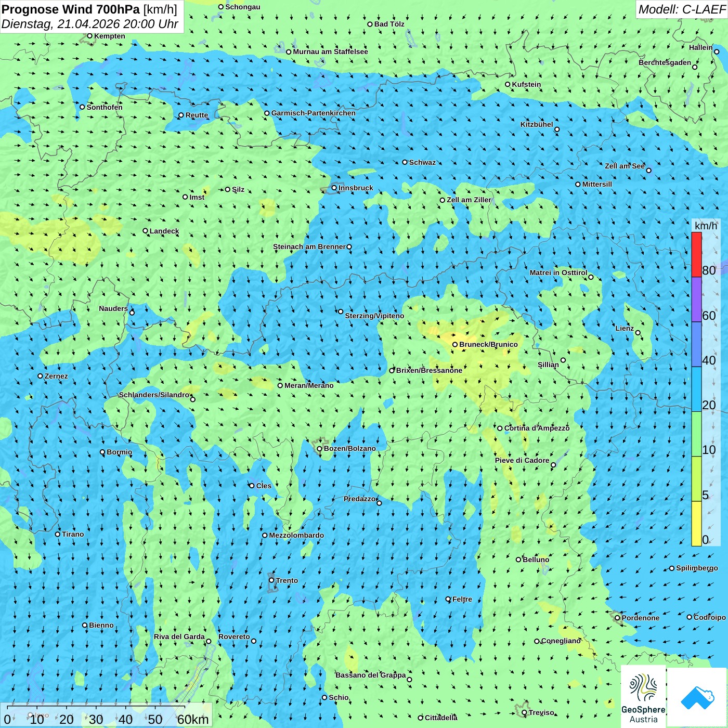Click the Belluno city marker
Viewport: 728px width, 728px height.
(x=518, y=560)
